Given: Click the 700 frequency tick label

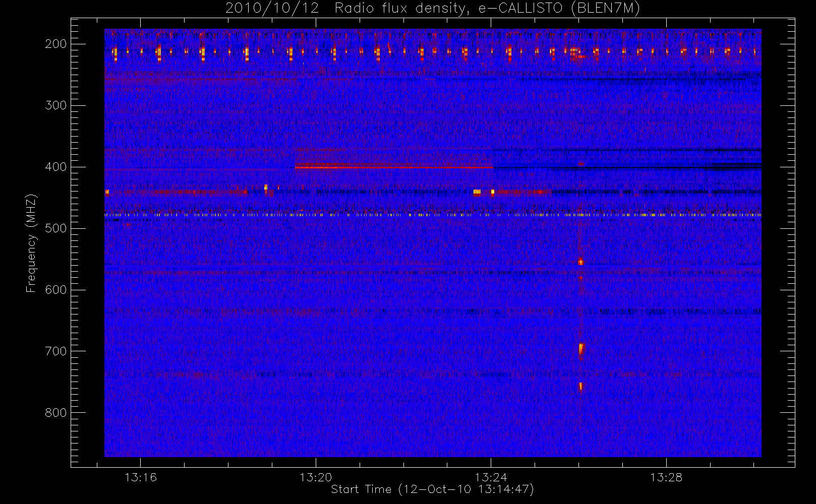Looking at the screenshot, I should pos(55,351).
